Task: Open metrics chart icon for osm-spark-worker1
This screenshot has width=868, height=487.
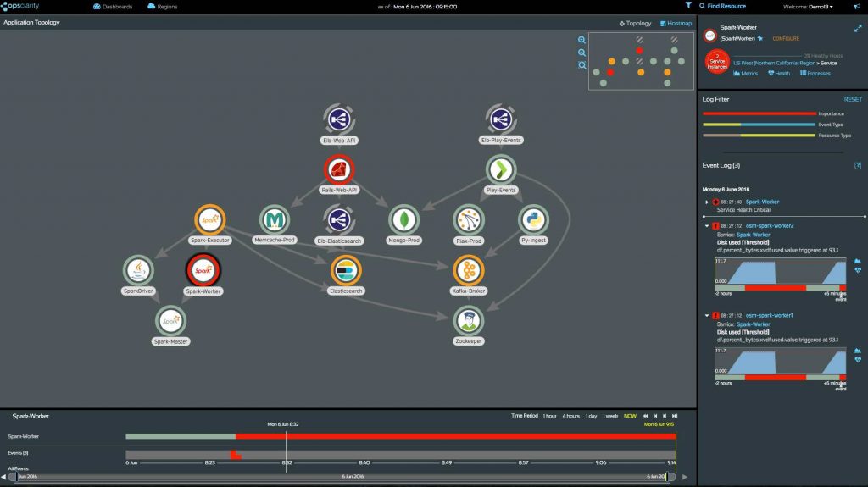Action: point(857,351)
